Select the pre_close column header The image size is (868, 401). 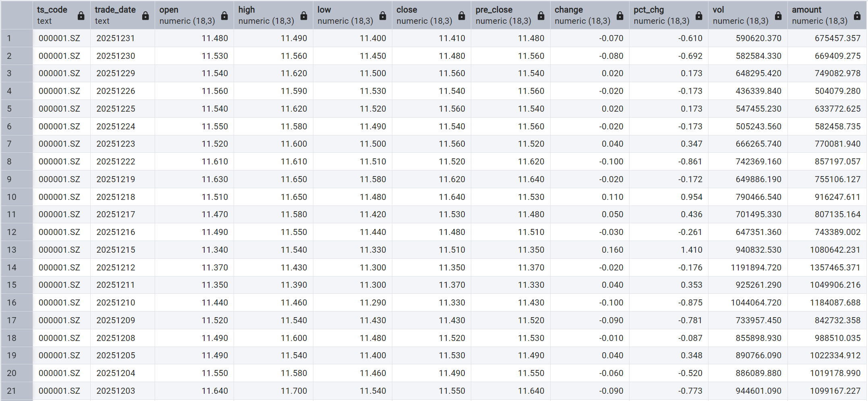[x=503, y=15]
